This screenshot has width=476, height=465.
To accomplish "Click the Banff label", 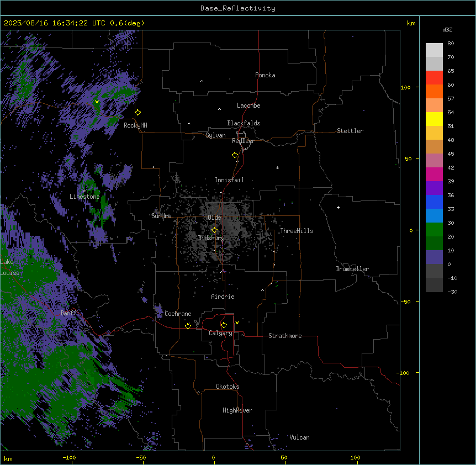I will point(68,313).
